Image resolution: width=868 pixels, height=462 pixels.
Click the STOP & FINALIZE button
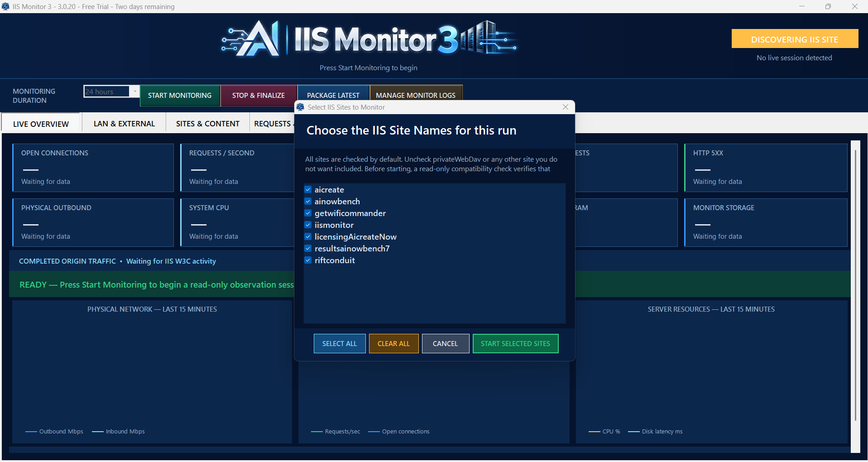pos(259,96)
